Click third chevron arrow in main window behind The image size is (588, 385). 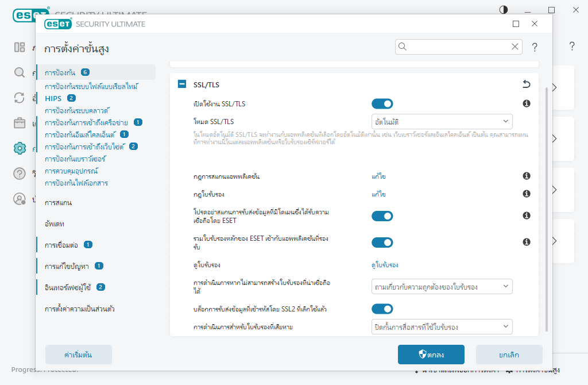tap(554, 190)
